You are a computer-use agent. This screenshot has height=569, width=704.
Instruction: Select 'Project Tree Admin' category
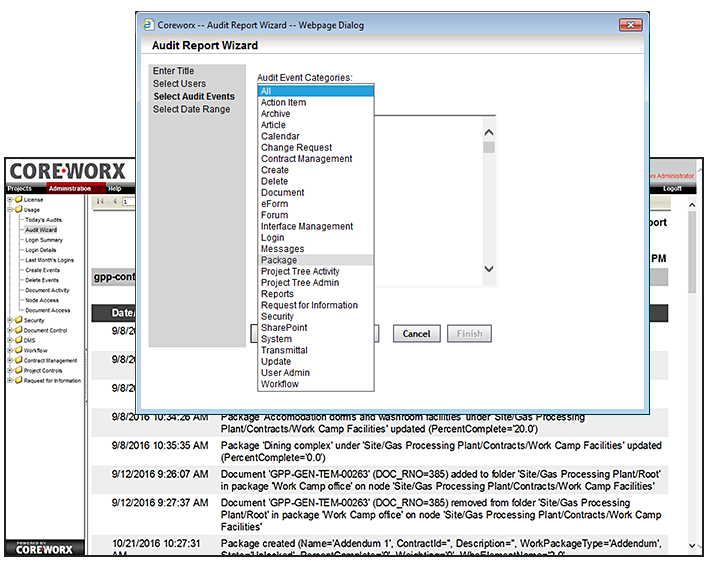coord(315,282)
